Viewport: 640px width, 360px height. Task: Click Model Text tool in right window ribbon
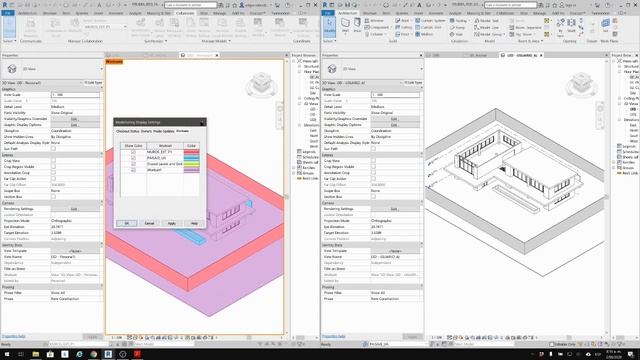point(487,20)
